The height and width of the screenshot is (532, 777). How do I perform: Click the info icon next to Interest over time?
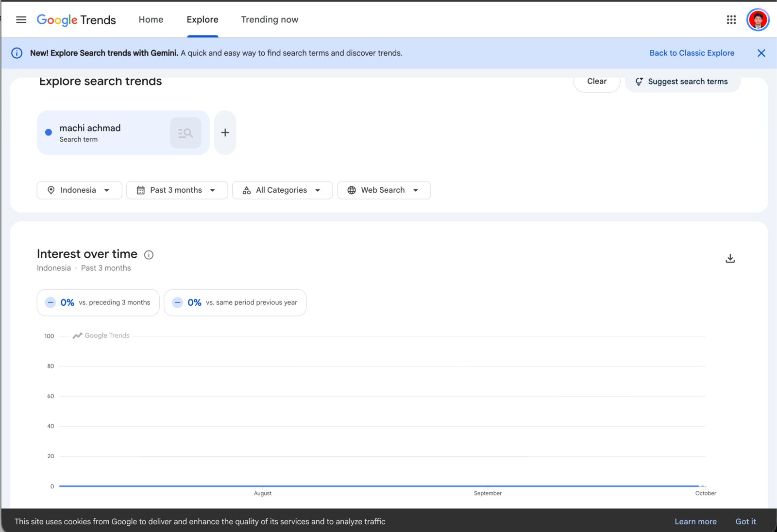point(149,255)
